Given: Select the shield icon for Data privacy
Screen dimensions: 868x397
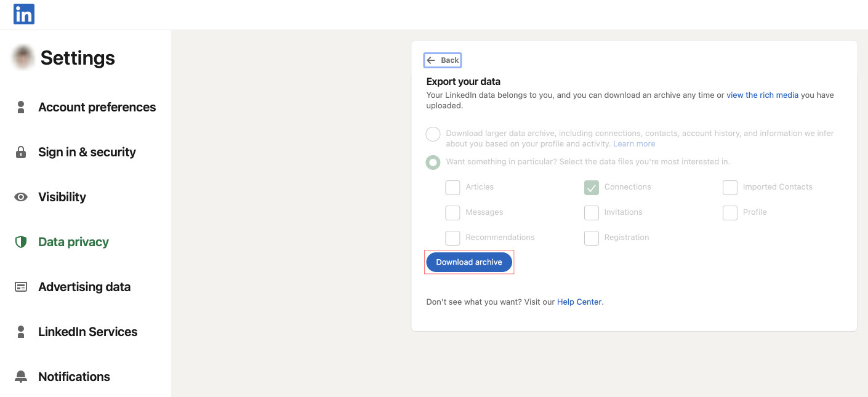Looking at the screenshot, I should (x=21, y=241).
